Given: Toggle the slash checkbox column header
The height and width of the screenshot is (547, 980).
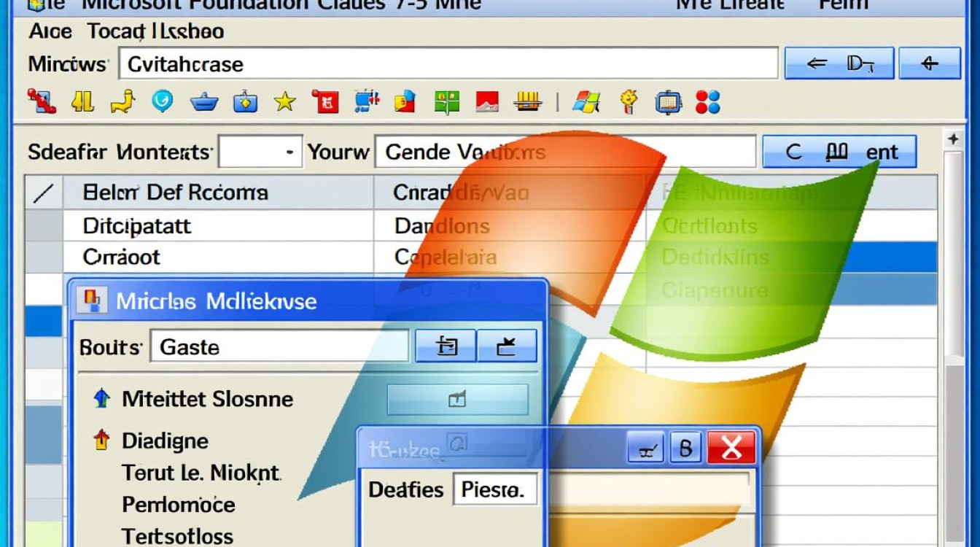Looking at the screenshot, I should tap(44, 193).
